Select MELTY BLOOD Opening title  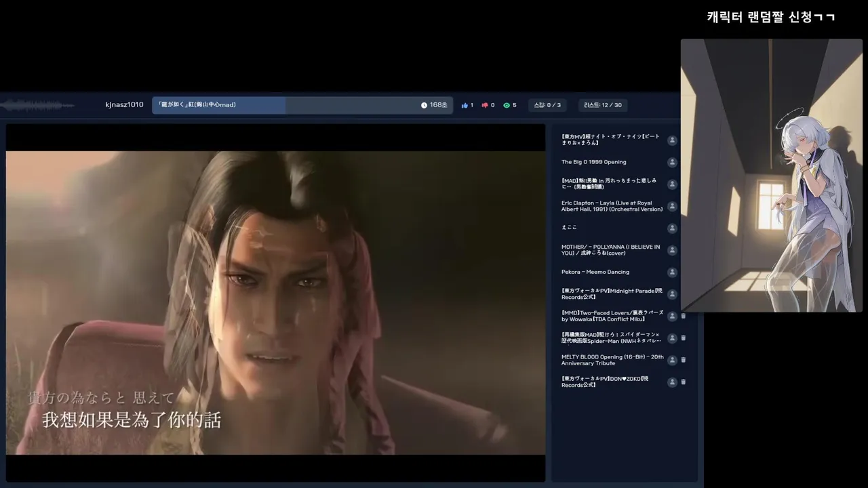[x=612, y=360]
